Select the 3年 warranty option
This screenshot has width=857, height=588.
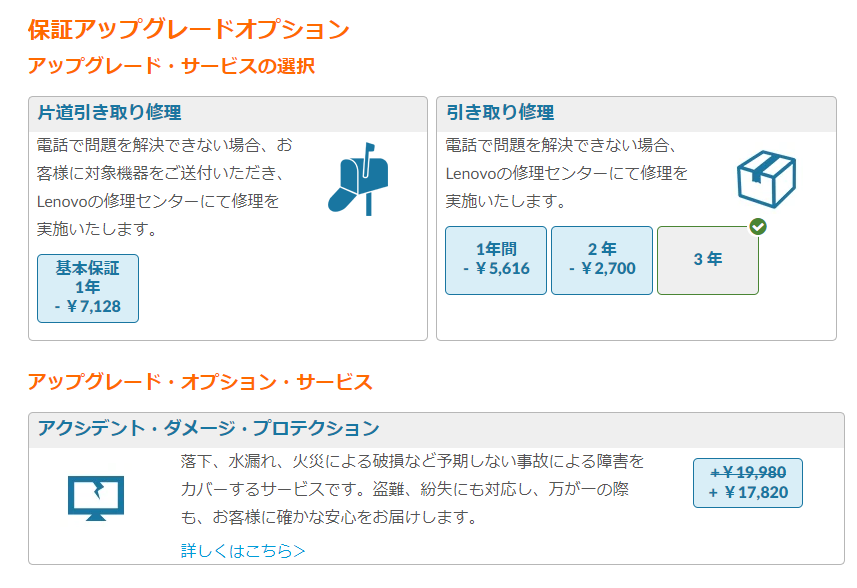708,260
